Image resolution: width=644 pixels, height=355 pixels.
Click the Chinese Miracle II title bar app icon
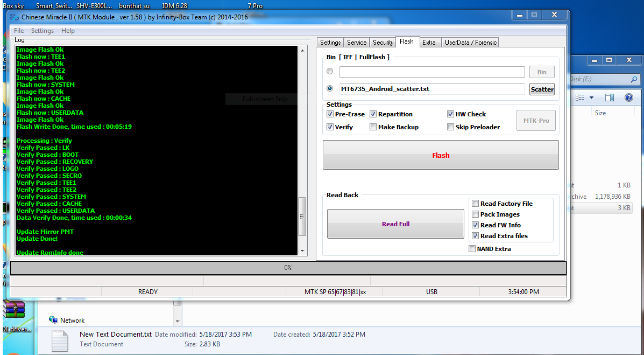coord(15,17)
